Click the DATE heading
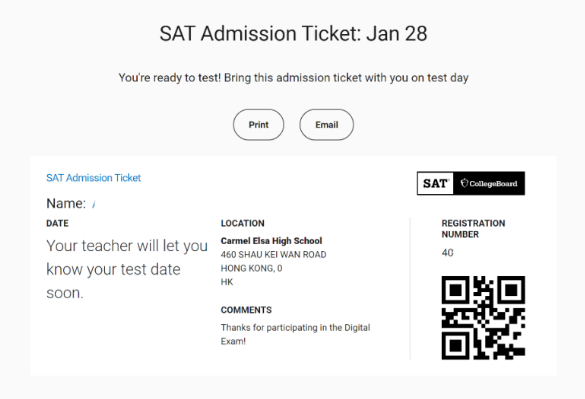Viewport: 585px width, 399px height. click(57, 223)
